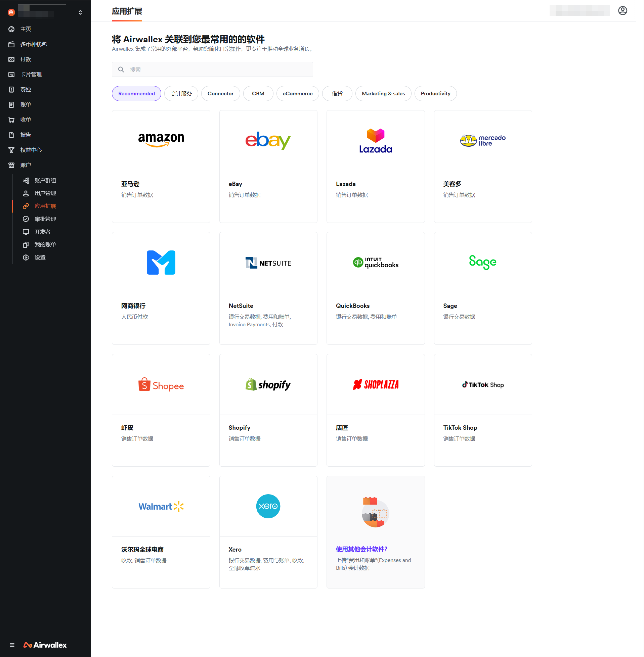Open the Amazon logo card
The width and height of the screenshot is (644, 657).
click(161, 140)
